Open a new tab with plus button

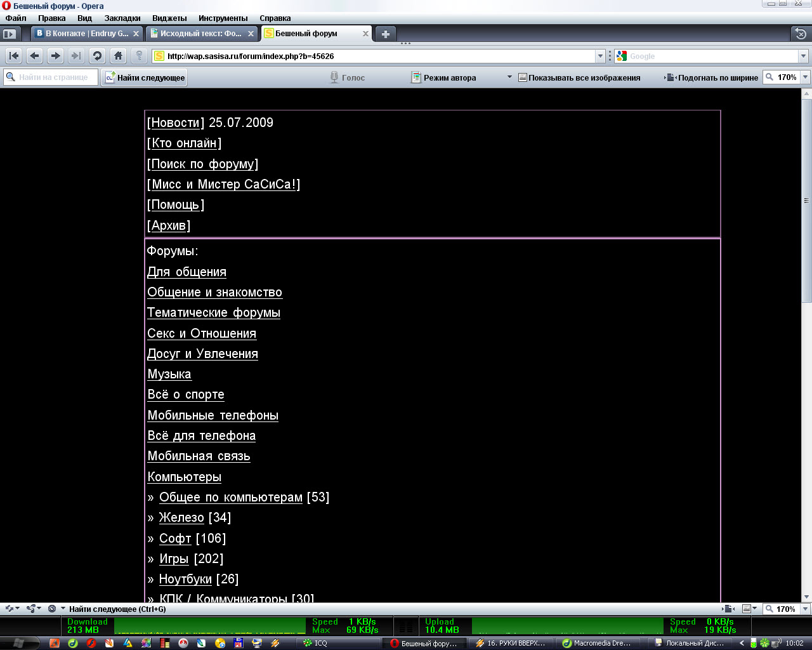(x=385, y=34)
